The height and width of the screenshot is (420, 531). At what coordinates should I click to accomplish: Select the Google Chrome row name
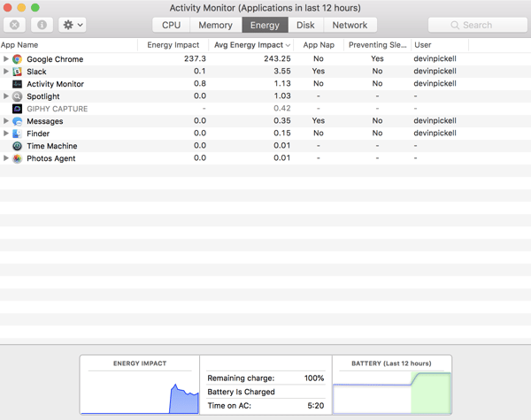tap(55, 59)
